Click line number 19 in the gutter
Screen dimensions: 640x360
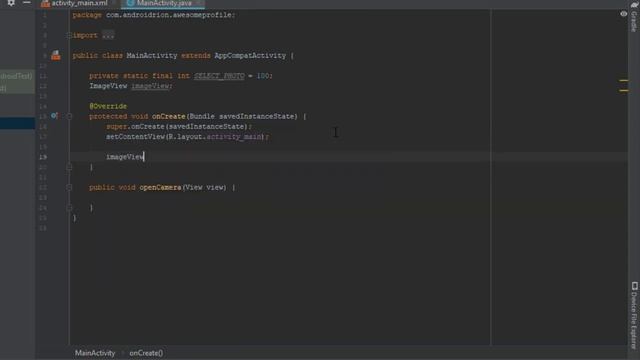tap(43, 157)
